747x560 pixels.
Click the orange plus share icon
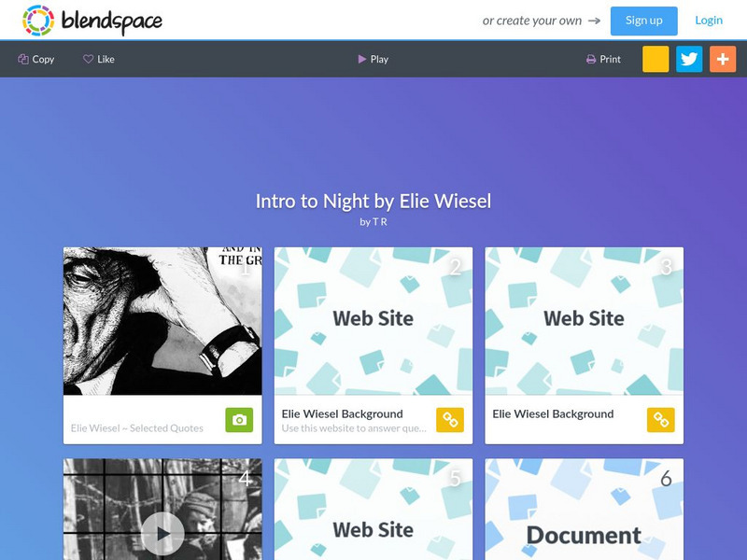tap(722, 59)
